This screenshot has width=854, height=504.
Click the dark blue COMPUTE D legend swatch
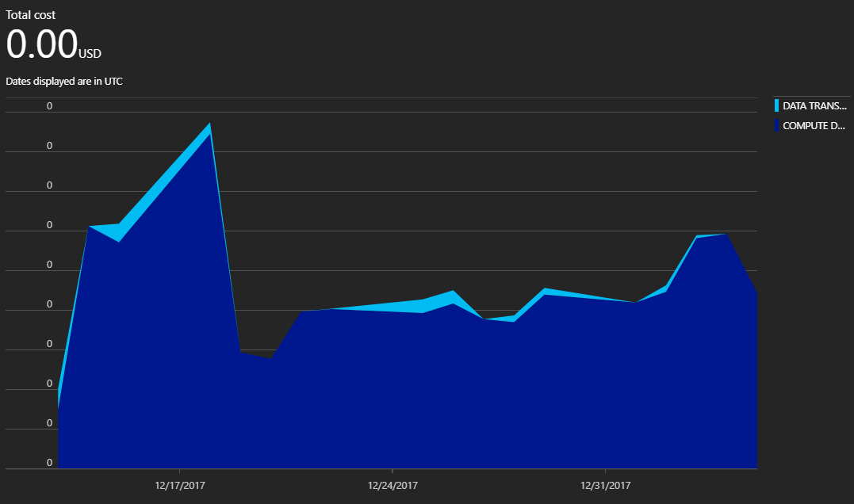pos(776,125)
